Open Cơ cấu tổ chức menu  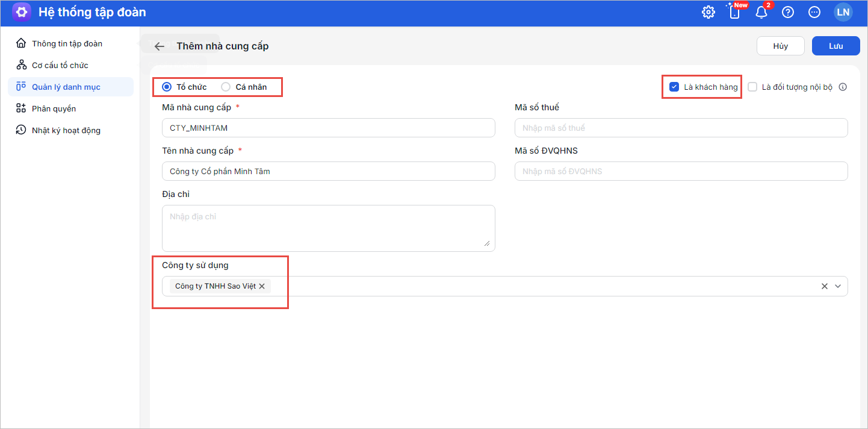click(60, 65)
